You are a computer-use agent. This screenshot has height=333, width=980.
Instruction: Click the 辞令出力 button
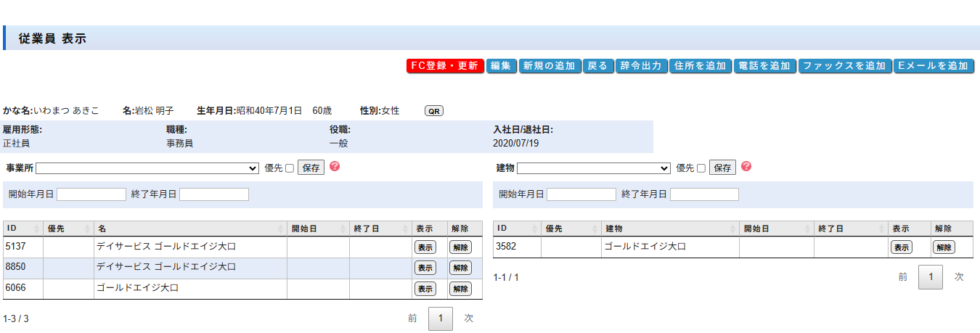tap(642, 66)
